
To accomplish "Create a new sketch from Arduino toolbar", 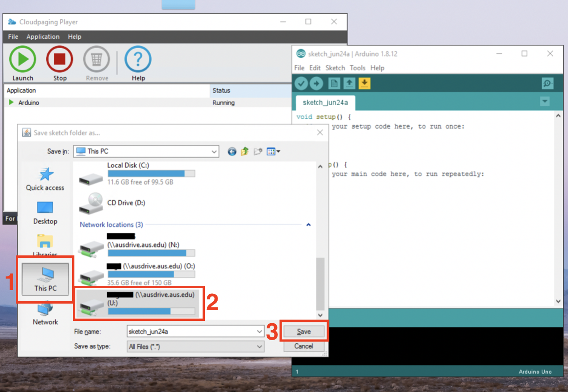I will [x=334, y=84].
